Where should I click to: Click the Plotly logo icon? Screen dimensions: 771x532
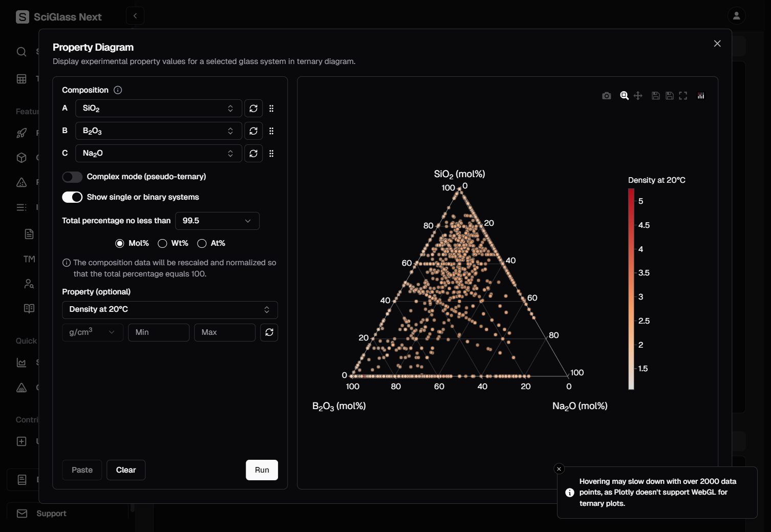coord(701,96)
